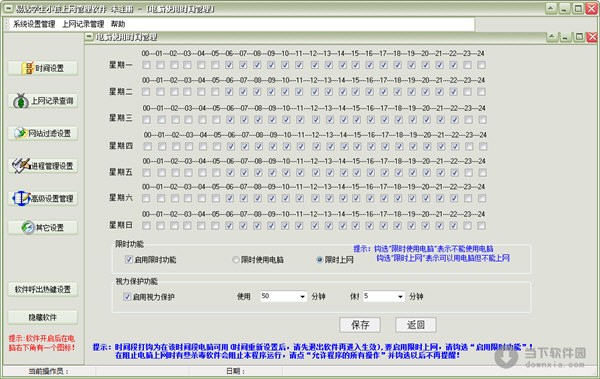Uncheck 星期日 checkbox under hour 14
Viewport: 600px width, 379px height.
[x=342, y=225]
